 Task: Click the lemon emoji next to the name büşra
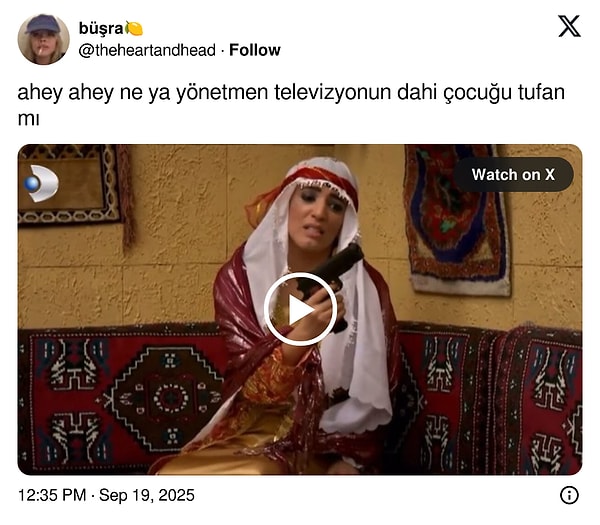click(134, 28)
